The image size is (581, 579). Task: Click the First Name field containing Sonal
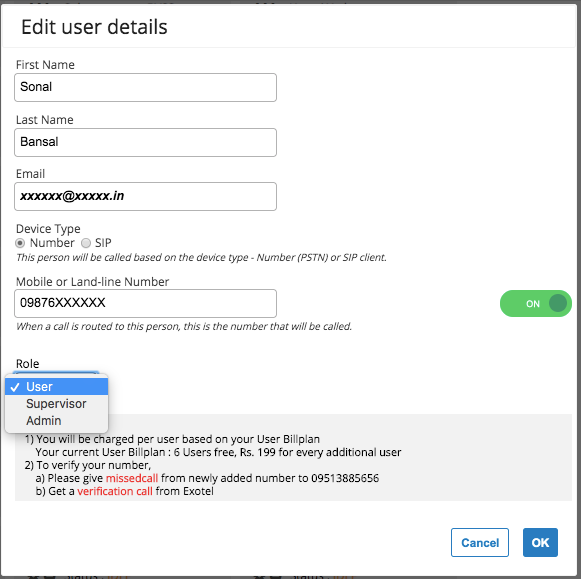(145, 87)
